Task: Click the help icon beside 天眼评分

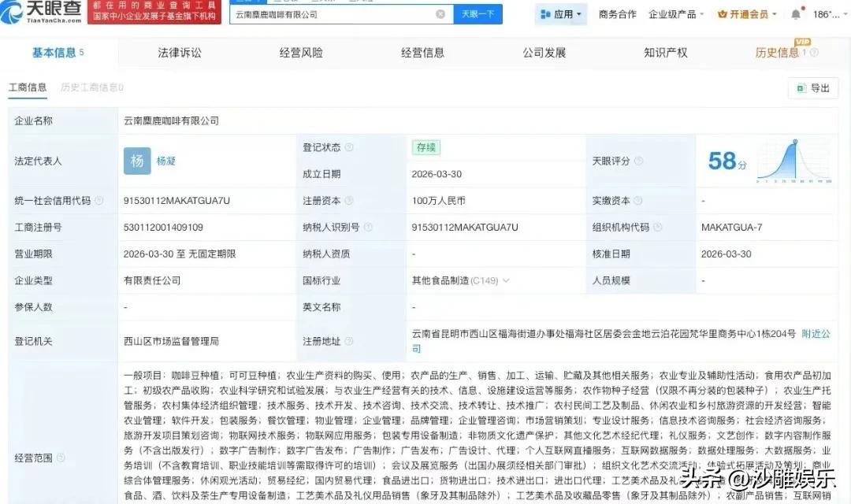Action: (x=639, y=161)
